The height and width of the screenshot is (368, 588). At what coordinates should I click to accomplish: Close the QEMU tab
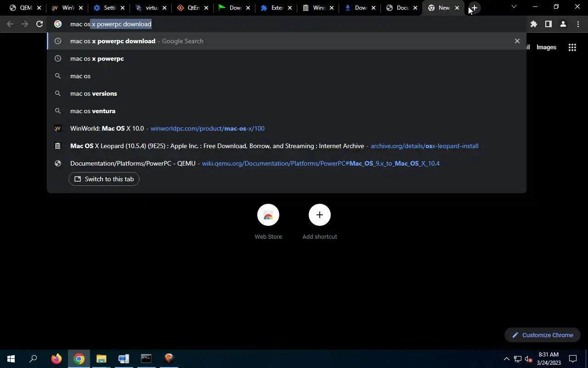39,8
